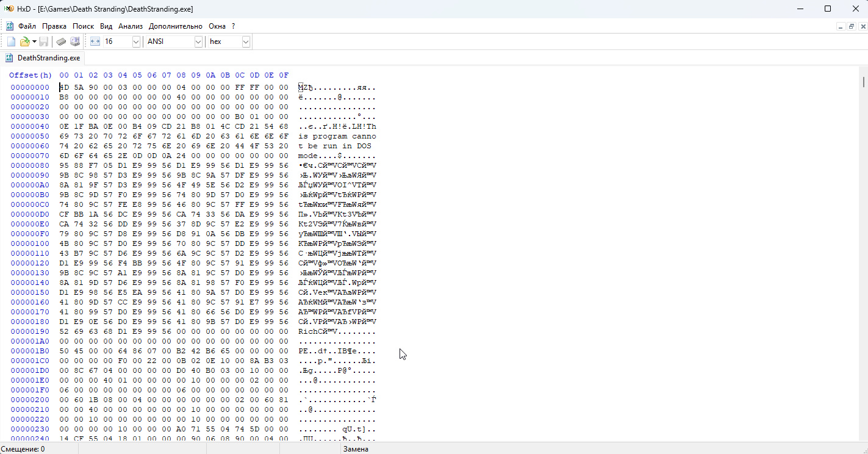Click the 'Замена' status bar entry
The width and height of the screenshot is (868, 454).
pyautogui.click(x=356, y=449)
